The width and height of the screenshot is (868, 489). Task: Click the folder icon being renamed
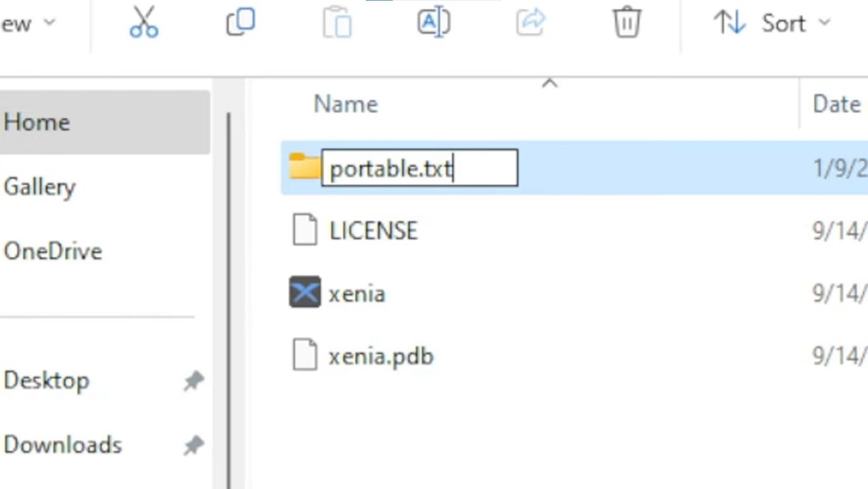pyautogui.click(x=305, y=166)
